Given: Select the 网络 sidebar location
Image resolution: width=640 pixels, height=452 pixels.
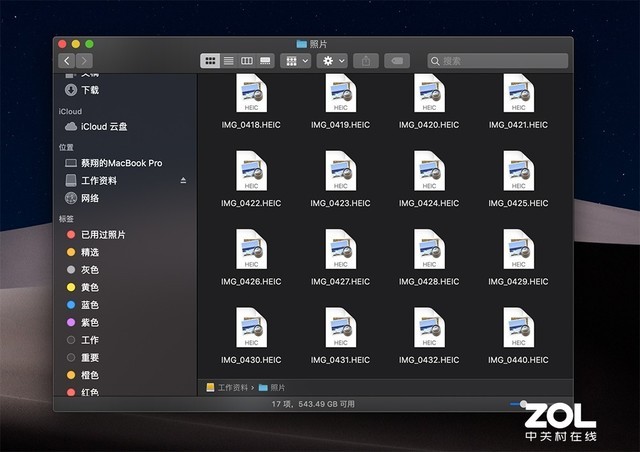Looking at the screenshot, I should pos(90,198).
